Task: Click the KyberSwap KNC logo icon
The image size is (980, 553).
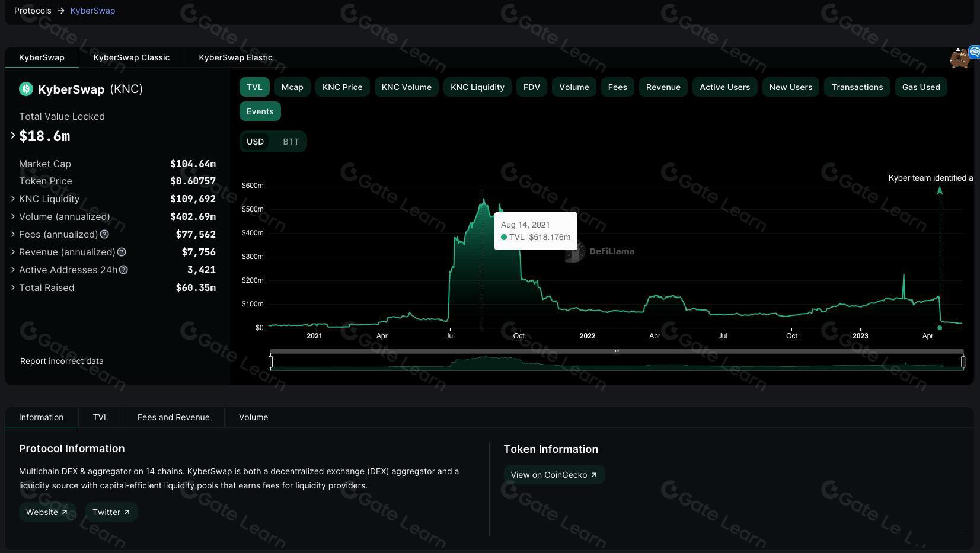Action: tap(25, 89)
